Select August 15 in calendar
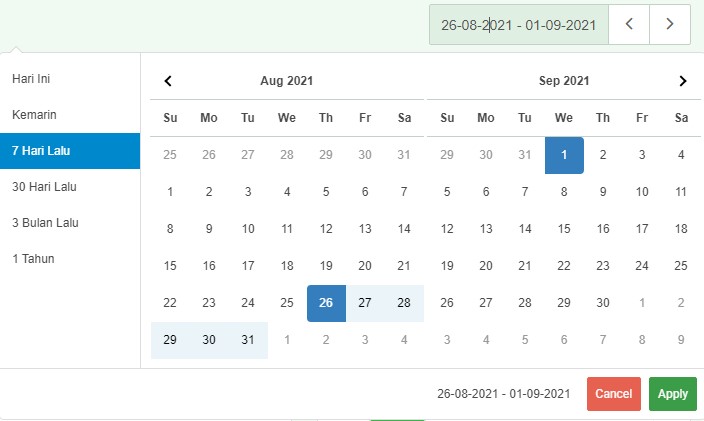Image resolution: width=704 pixels, height=421 pixels. pos(170,266)
